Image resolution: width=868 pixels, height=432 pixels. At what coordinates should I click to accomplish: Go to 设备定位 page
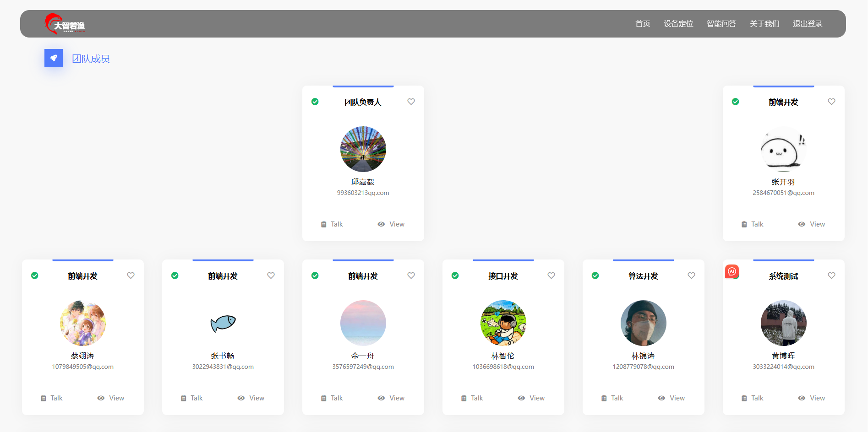point(678,24)
